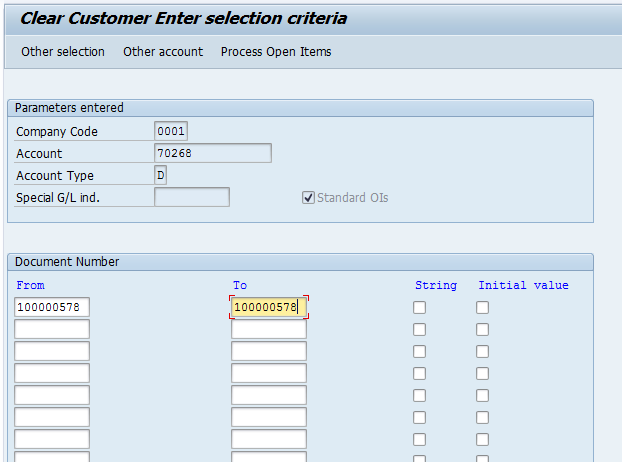This screenshot has width=622, height=462.
Task: Click the Parameters entered group title
Action: [x=69, y=107]
